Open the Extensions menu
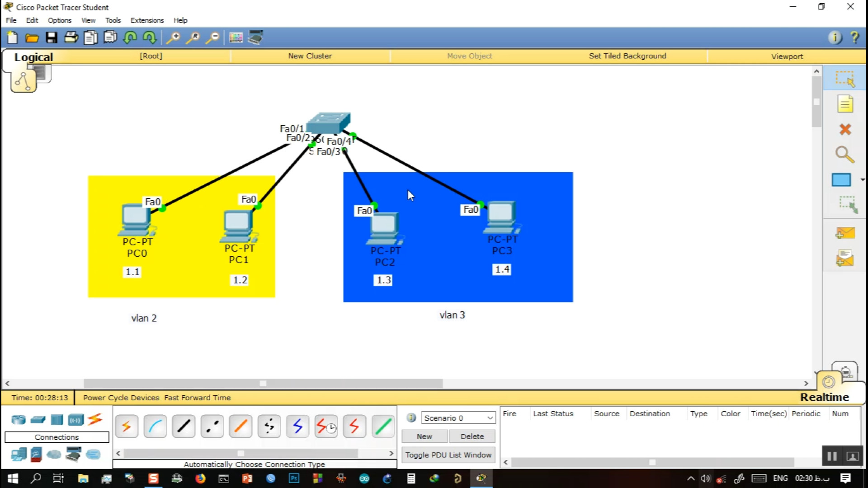 coord(147,20)
